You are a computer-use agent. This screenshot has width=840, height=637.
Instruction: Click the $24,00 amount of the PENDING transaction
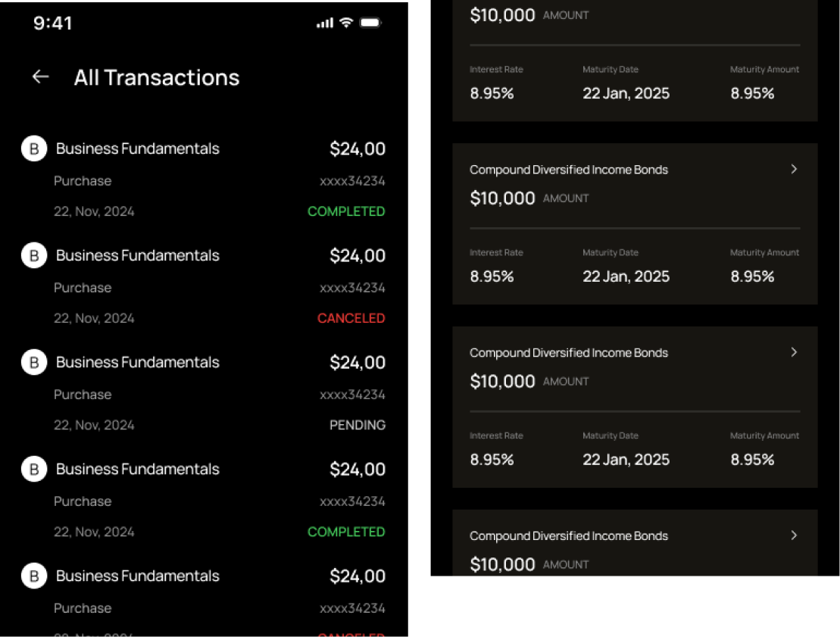pyautogui.click(x=358, y=363)
